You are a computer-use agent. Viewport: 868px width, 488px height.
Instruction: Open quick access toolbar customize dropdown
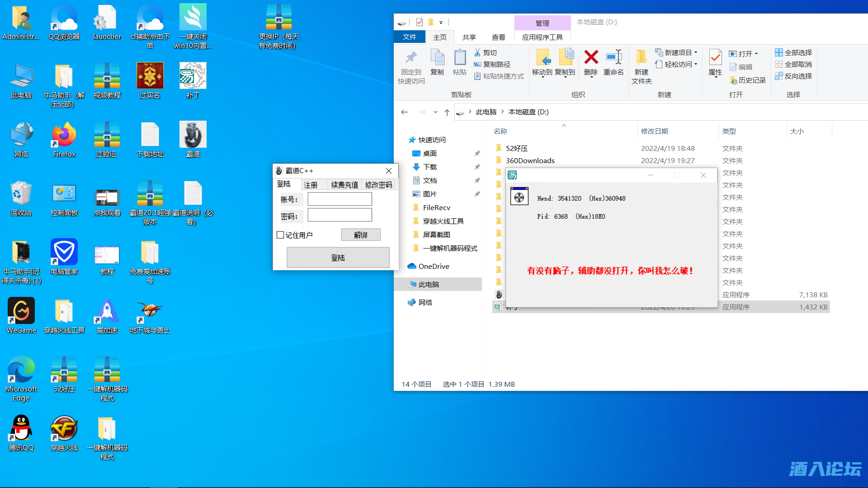tap(441, 22)
